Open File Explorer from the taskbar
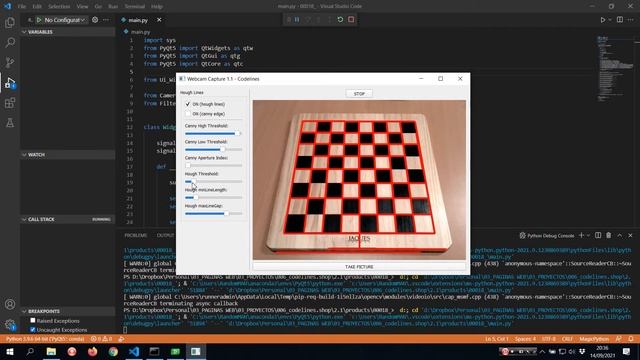640x360 pixels. click(x=51, y=351)
